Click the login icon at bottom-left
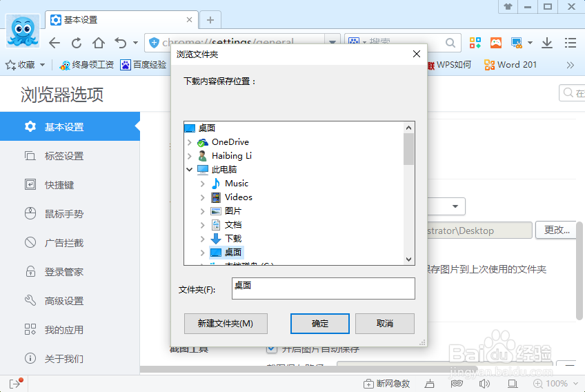The image size is (585, 392). (16, 383)
